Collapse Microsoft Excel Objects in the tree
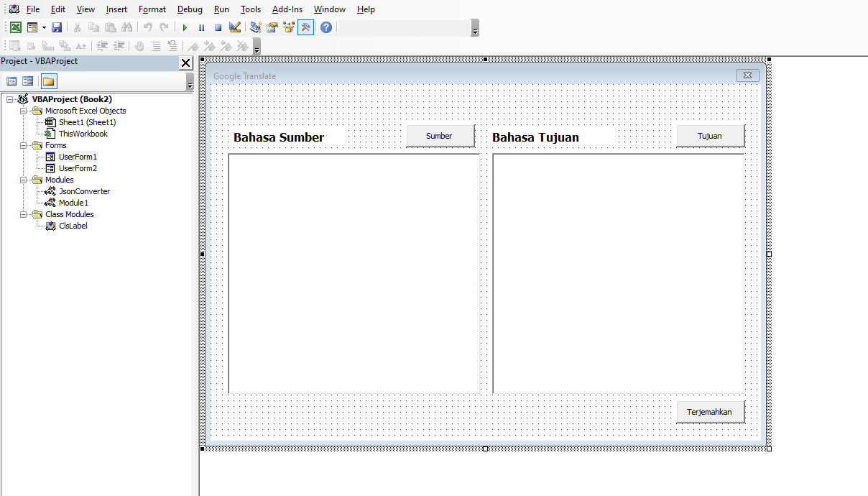 tap(22, 111)
